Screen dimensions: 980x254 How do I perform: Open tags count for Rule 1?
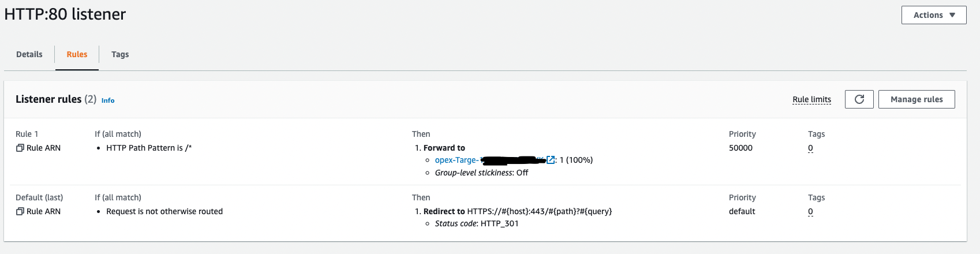point(810,148)
